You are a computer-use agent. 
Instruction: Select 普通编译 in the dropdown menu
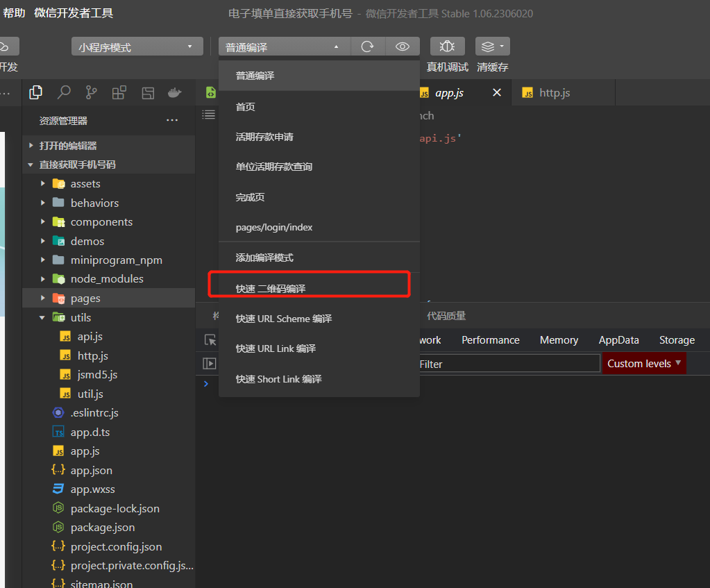[x=319, y=76]
